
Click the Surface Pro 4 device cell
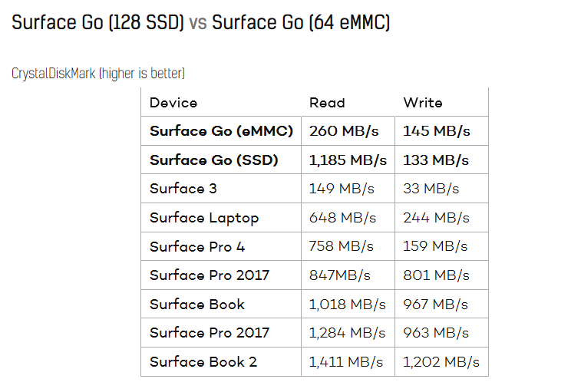(x=197, y=247)
